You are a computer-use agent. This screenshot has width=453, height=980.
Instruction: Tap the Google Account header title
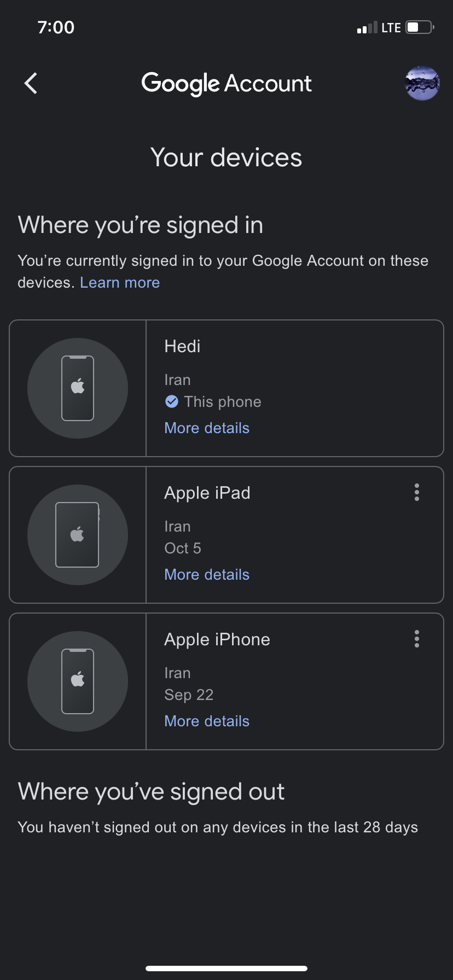pyautogui.click(x=226, y=84)
